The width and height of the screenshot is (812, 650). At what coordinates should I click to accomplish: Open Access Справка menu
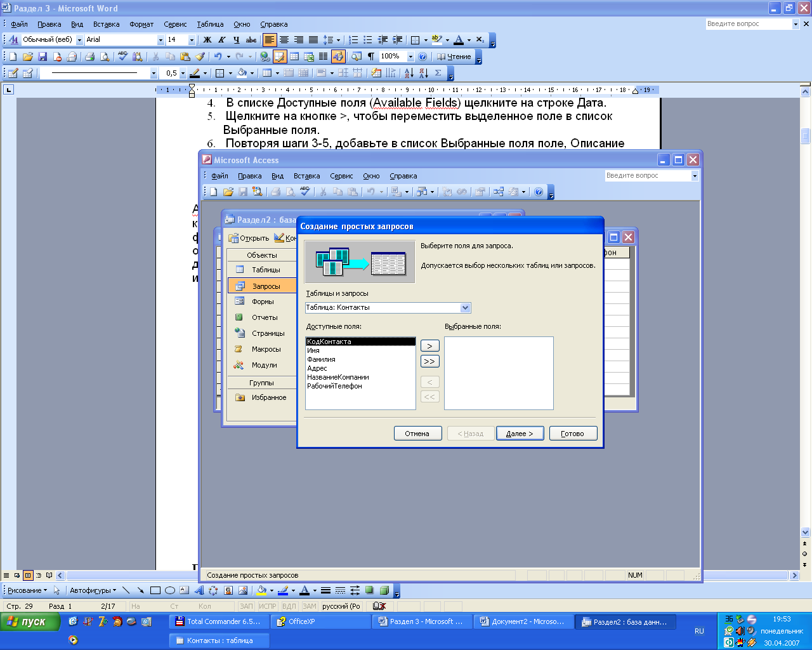click(x=403, y=176)
